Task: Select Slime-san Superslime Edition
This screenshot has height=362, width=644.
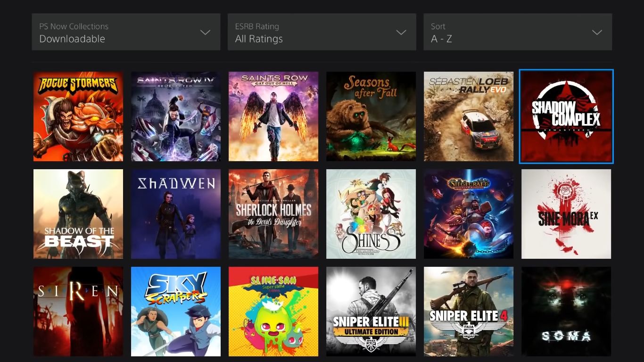Action: [273, 312]
